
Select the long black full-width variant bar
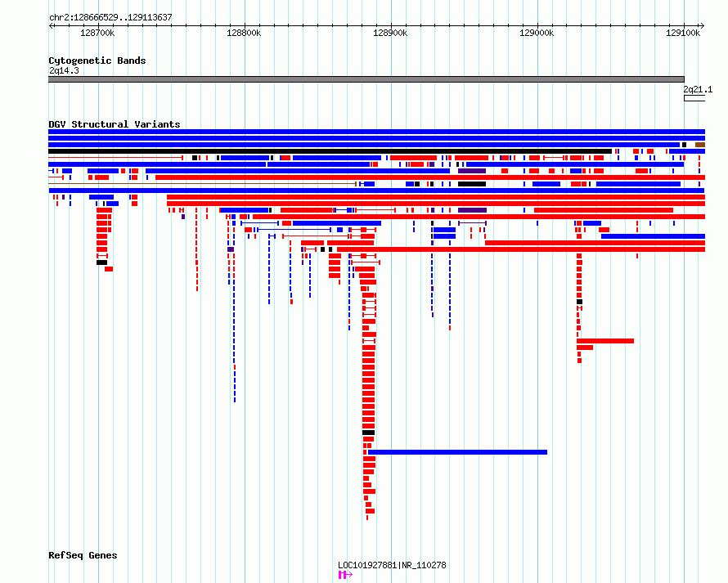(x=330, y=151)
